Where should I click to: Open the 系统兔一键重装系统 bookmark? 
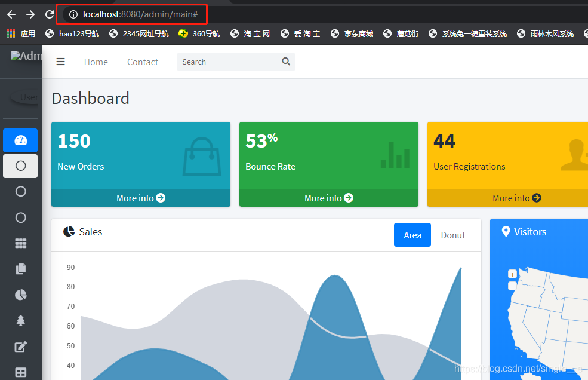(x=467, y=34)
